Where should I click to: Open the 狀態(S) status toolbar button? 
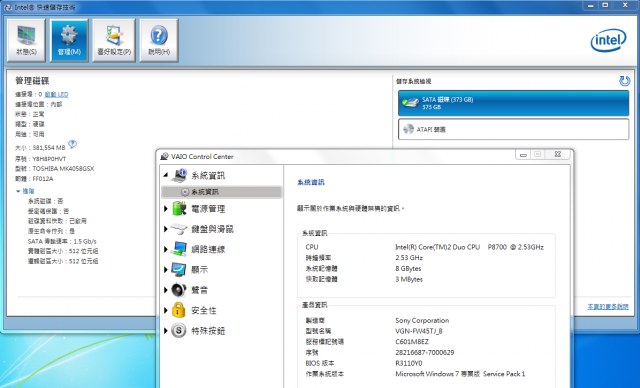point(26,40)
